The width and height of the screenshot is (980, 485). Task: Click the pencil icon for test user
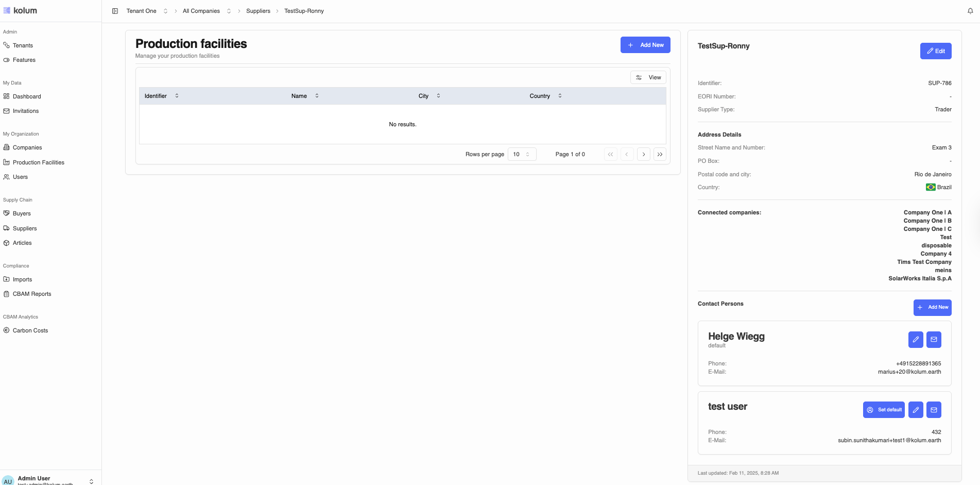coord(916,410)
